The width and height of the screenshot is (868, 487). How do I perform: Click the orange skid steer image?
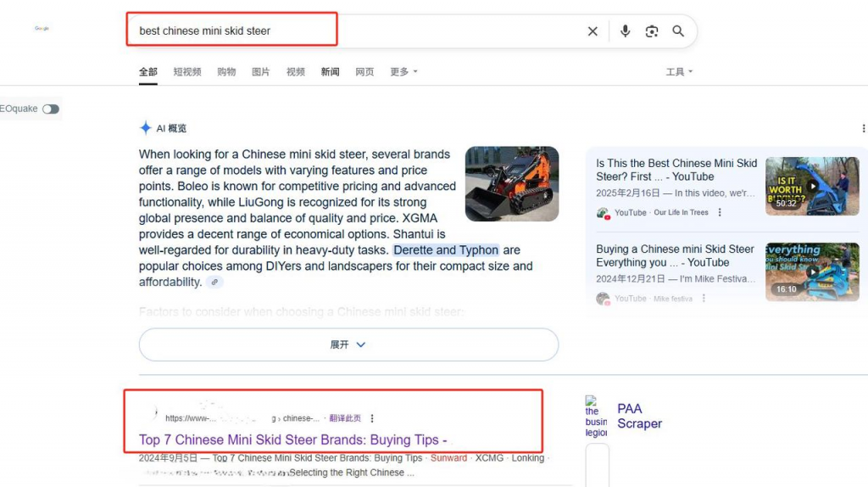pos(511,184)
